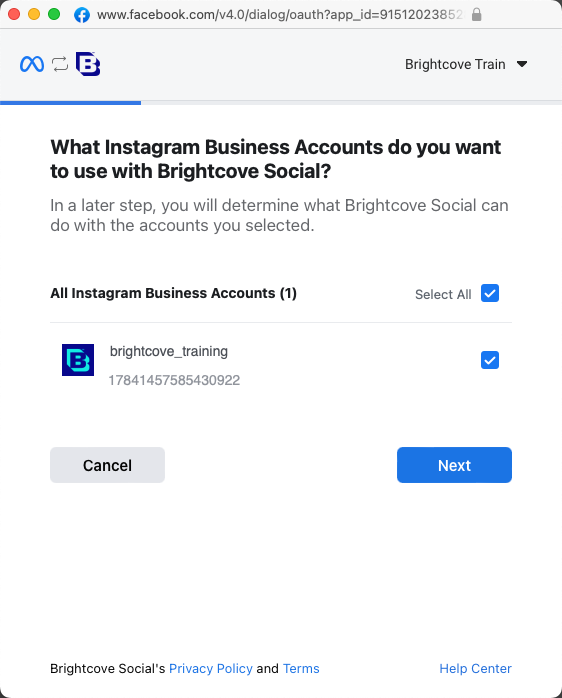This screenshot has height=698, width=562.
Task: Click the URL address field
Action: point(280,15)
